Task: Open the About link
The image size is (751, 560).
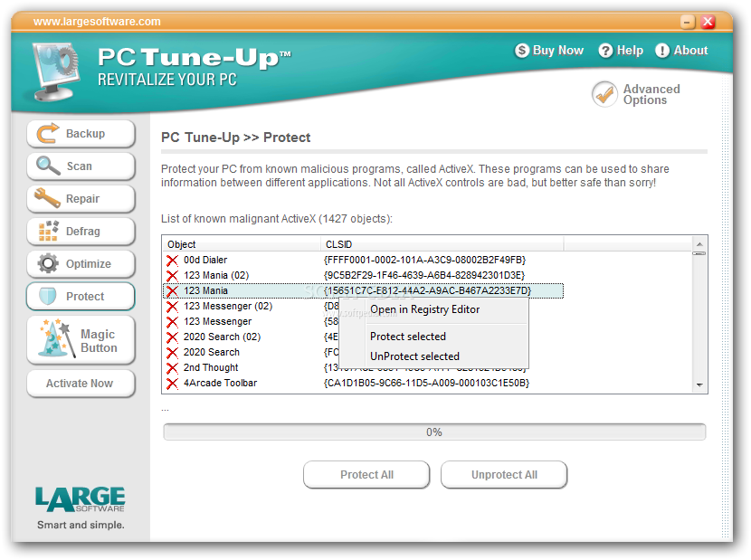Action: click(681, 51)
